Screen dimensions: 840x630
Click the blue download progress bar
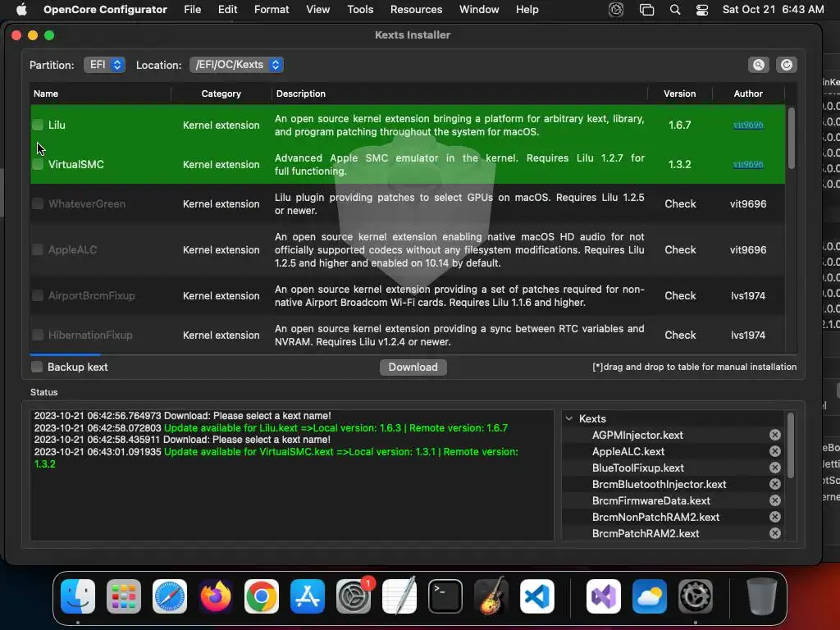65,354
